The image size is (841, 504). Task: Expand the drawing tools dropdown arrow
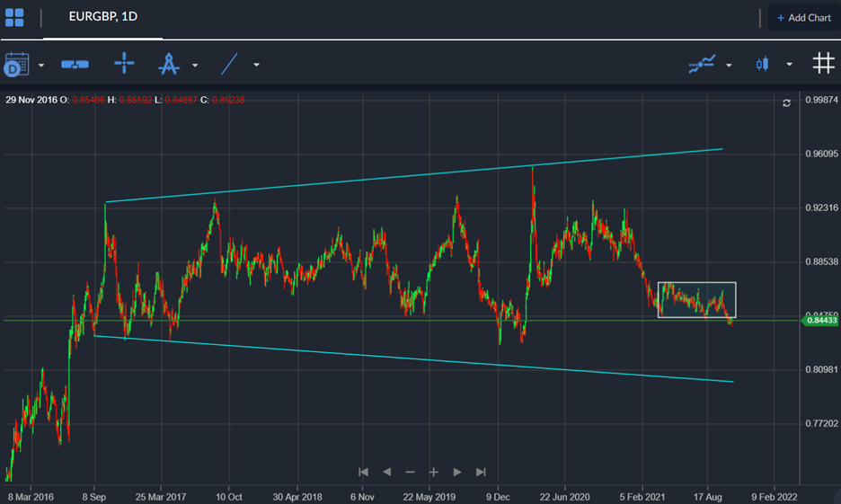(195, 65)
